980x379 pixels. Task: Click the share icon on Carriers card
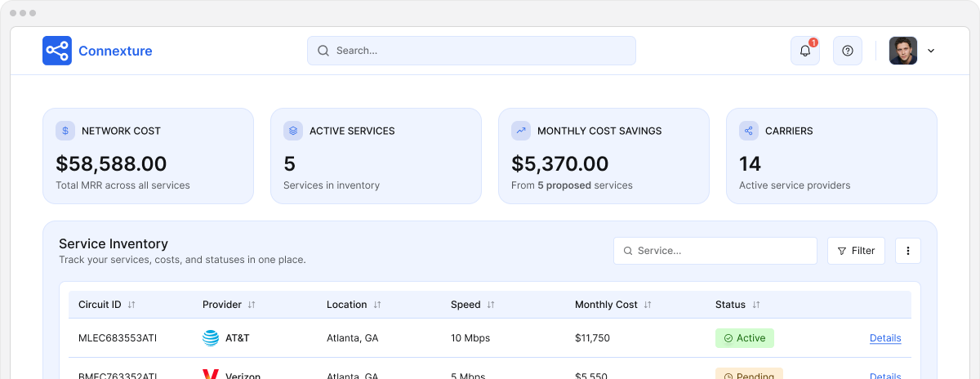tap(749, 131)
